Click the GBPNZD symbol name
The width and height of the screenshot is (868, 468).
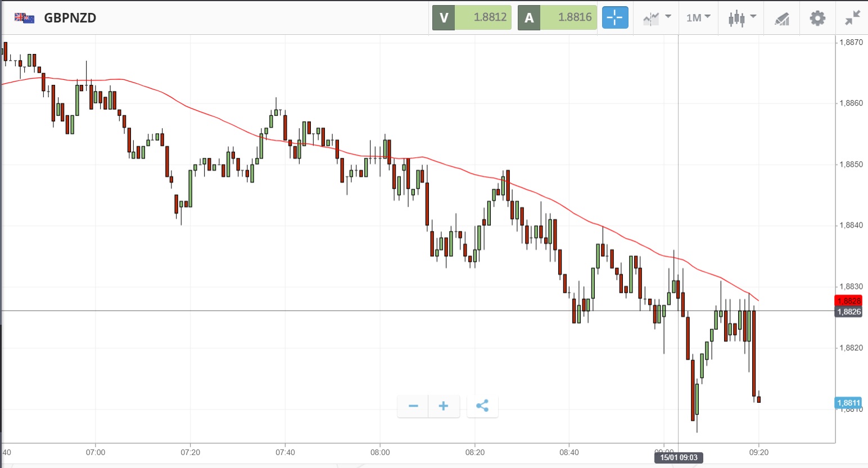click(x=70, y=18)
